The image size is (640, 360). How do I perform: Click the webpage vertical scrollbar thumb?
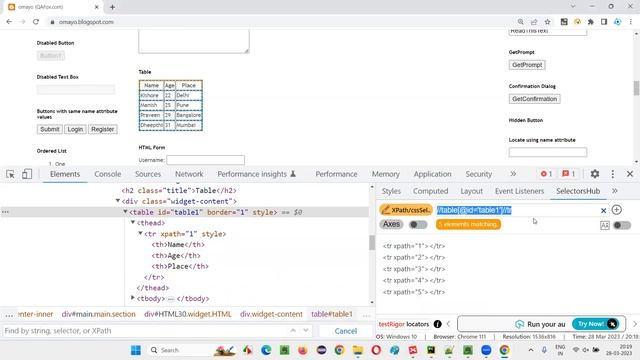point(636,88)
